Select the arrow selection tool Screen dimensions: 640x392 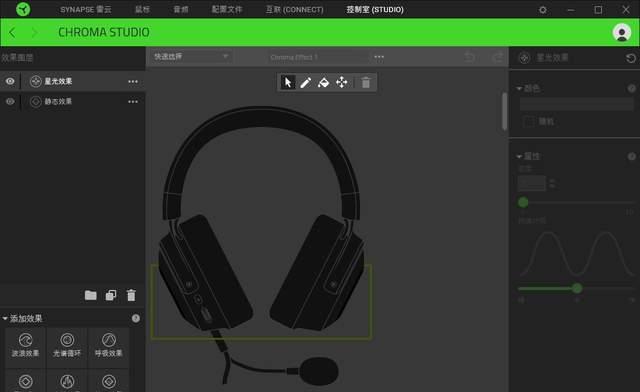[288, 82]
